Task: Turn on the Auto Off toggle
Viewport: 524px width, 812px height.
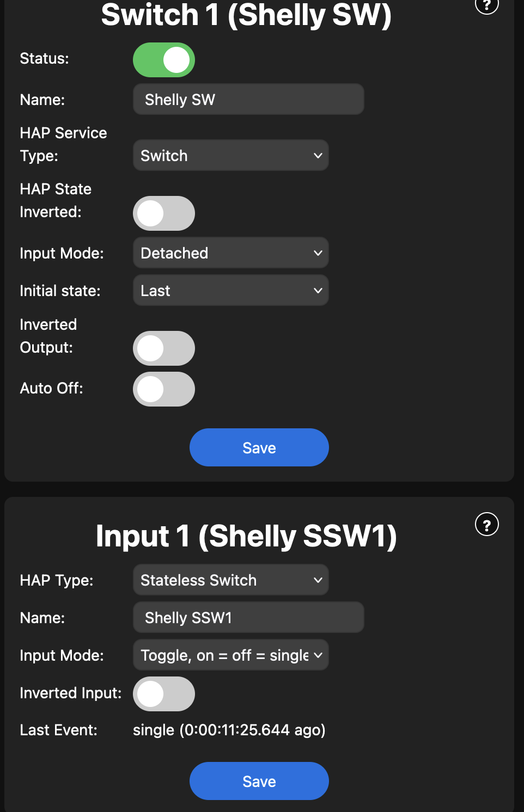Action: point(164,389)
